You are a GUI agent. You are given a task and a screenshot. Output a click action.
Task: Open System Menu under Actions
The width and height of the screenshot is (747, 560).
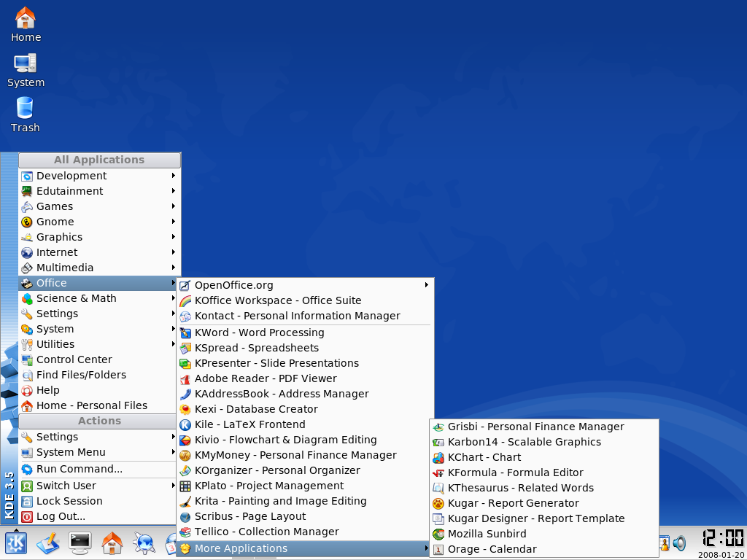click(x=98, y=452)
